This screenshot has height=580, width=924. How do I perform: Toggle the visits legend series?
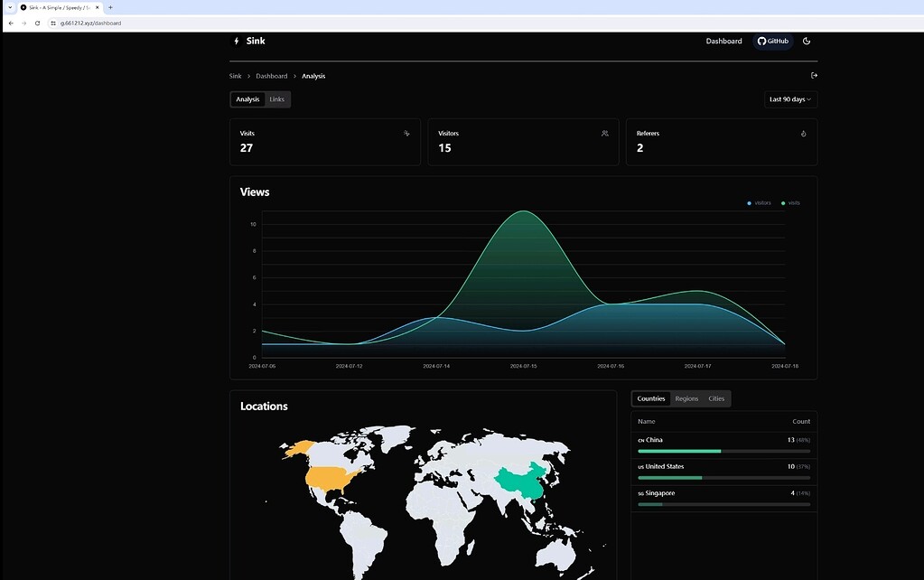790,202
